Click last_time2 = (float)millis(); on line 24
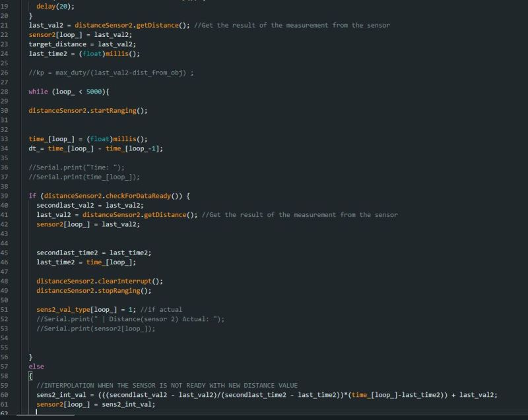The width and height of the screenshot is (528, 420). [84, 53]
